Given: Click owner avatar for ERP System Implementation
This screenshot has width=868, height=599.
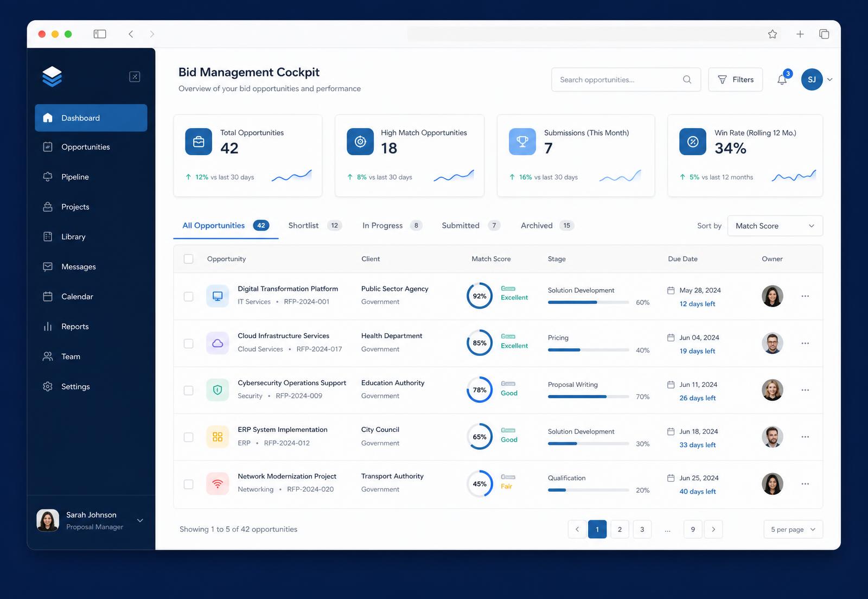Looking at the screenshot, I should [772, 437].
